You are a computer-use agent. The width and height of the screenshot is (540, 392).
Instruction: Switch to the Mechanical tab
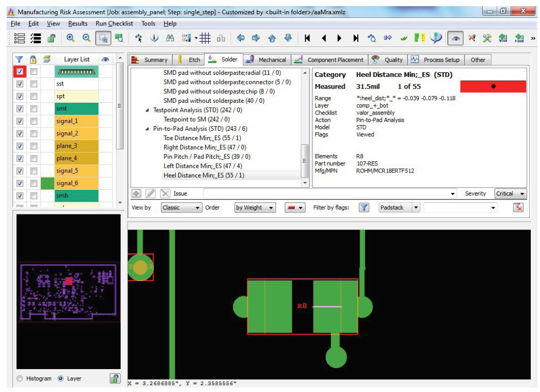pyautogui.click(x=272, y=59)
